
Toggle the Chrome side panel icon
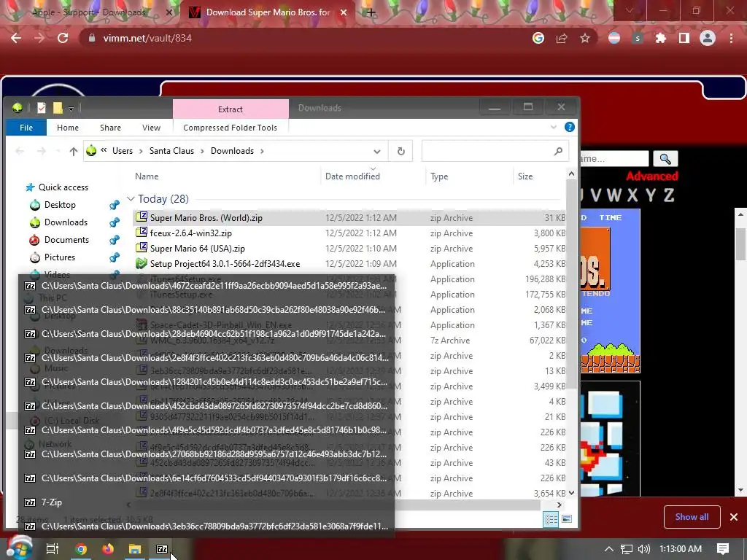[x=684, y=38]
